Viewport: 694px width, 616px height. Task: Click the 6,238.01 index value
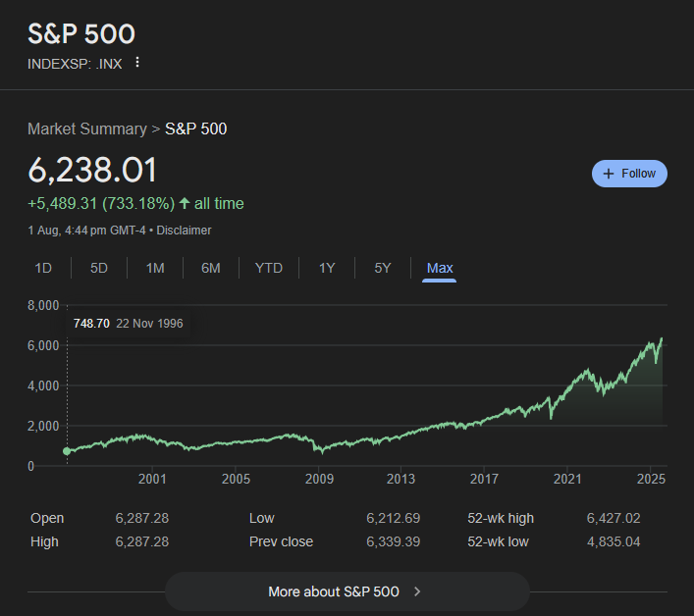click(92, 170)
